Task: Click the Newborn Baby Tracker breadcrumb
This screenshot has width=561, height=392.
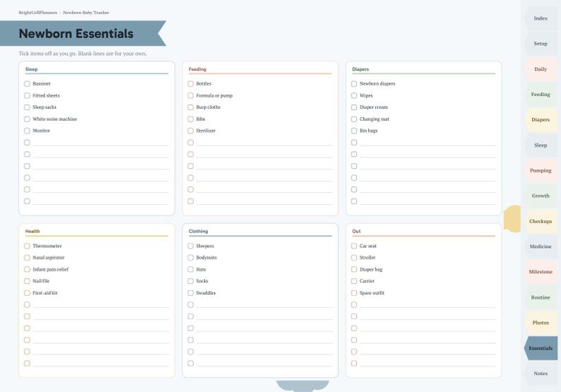Action: point(86,13)
